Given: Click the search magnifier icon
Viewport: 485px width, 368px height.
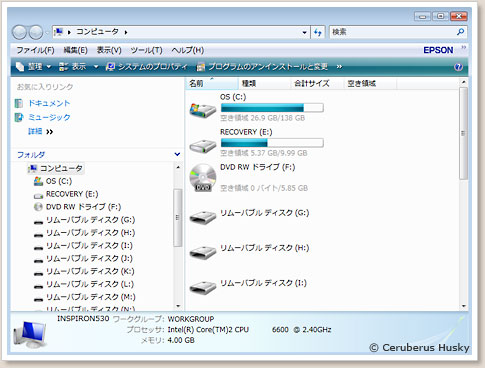Looking at the screenshot, I should click(x=460, y=32).
